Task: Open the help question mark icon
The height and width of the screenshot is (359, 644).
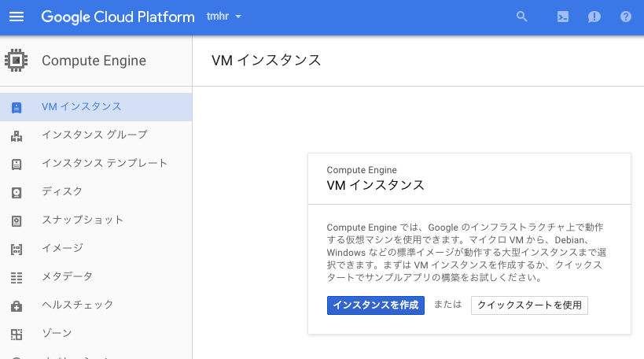Action: coord(626,17)
